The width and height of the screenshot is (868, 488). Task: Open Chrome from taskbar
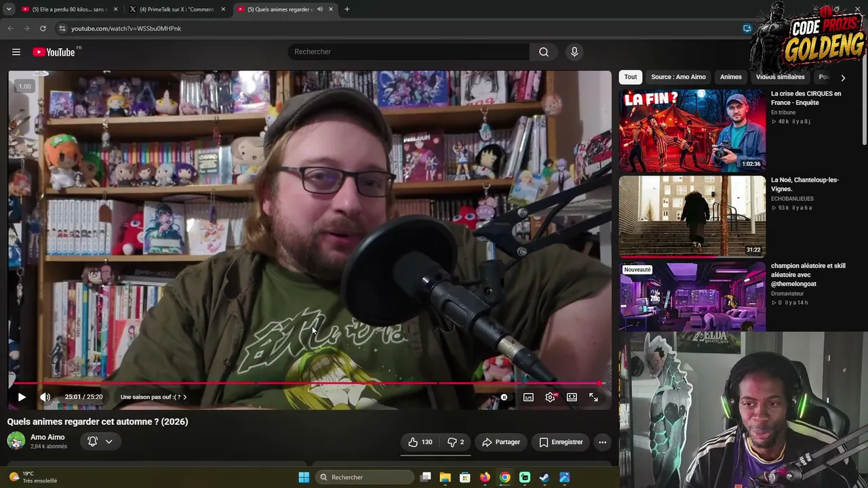pos(505,477)
